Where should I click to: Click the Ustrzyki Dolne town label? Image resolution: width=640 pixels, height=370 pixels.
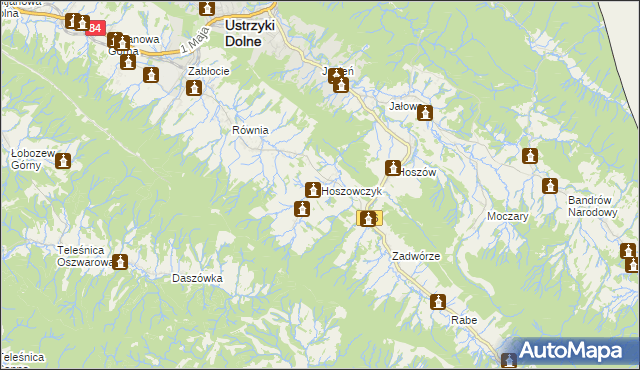point(249,33)
